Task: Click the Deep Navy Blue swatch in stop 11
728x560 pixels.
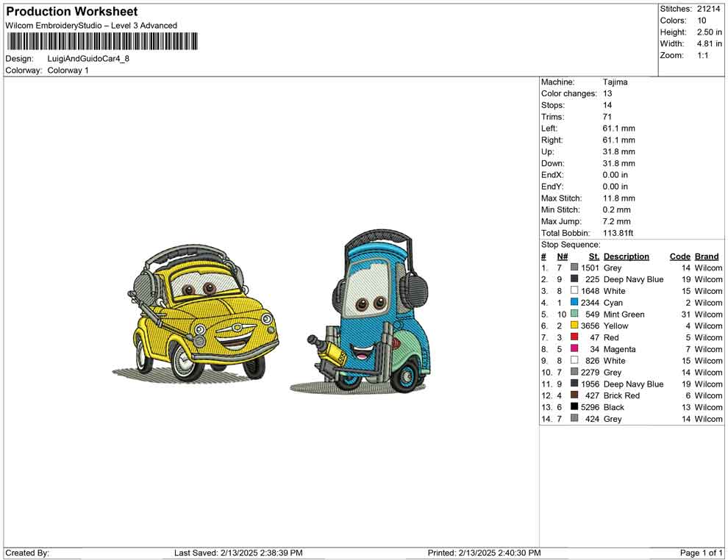Action: (x=574, y=383)
